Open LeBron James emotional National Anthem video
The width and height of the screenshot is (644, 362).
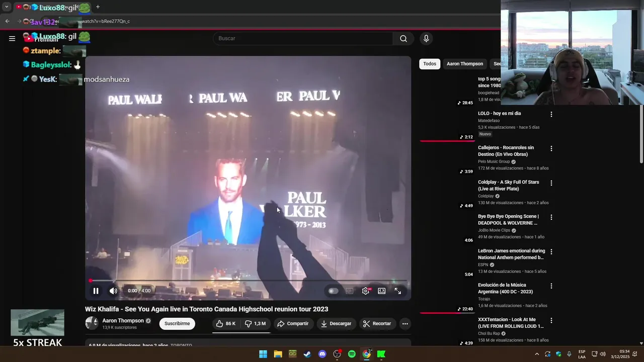(x=511, y=254)
